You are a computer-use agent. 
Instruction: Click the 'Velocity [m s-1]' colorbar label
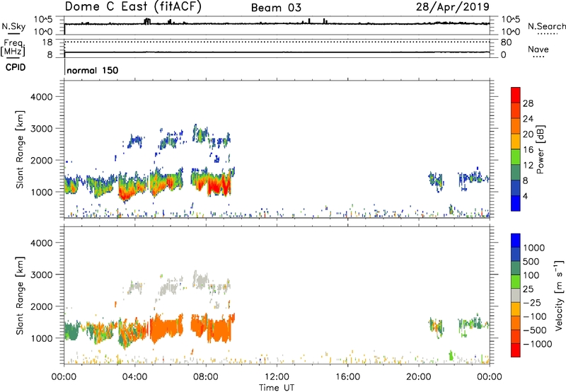click(x=559, y=295)
